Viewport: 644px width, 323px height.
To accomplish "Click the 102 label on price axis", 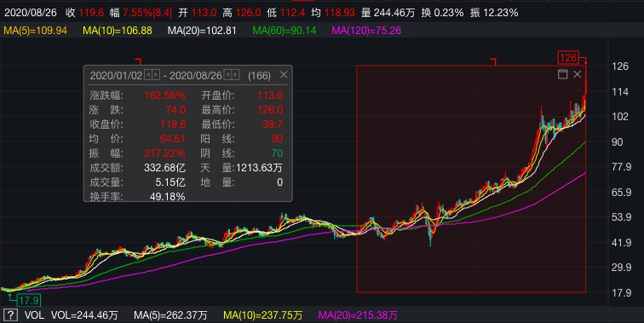I will pos(620,117).
